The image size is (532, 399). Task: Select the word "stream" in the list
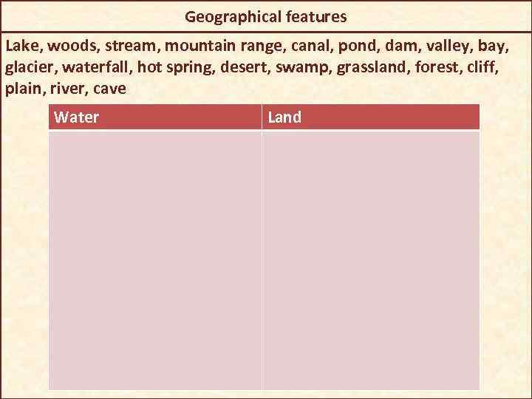pos(133,47)
